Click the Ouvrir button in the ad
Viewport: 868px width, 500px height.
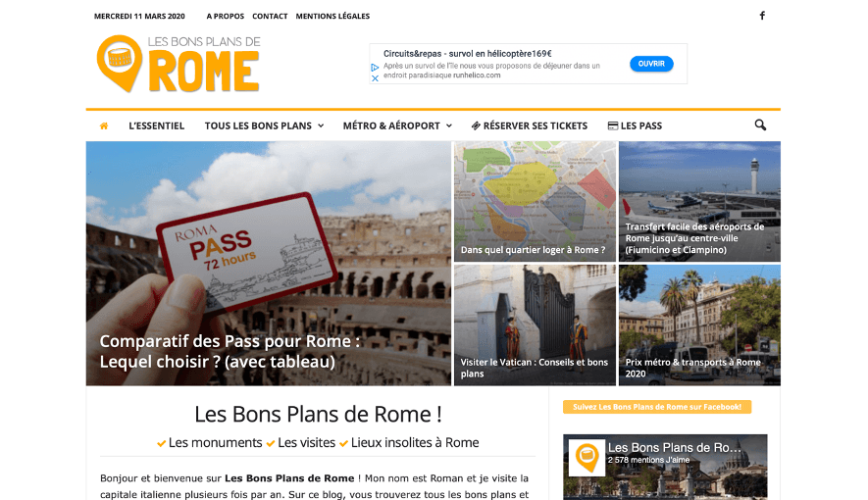pyautogui.click(x=651, y=64)
